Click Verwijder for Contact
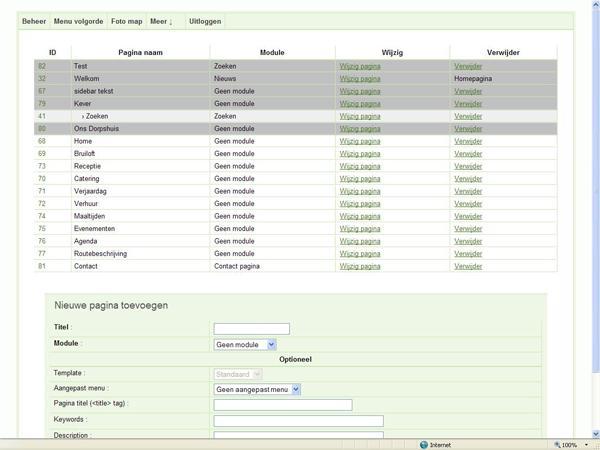The width and height of the screenshot is (600, 450). 468,266
